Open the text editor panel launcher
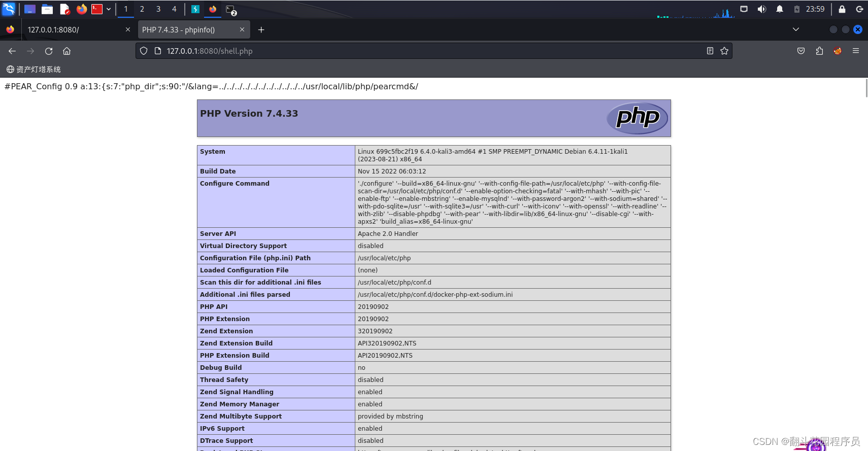868x451 pixels. 64,9
